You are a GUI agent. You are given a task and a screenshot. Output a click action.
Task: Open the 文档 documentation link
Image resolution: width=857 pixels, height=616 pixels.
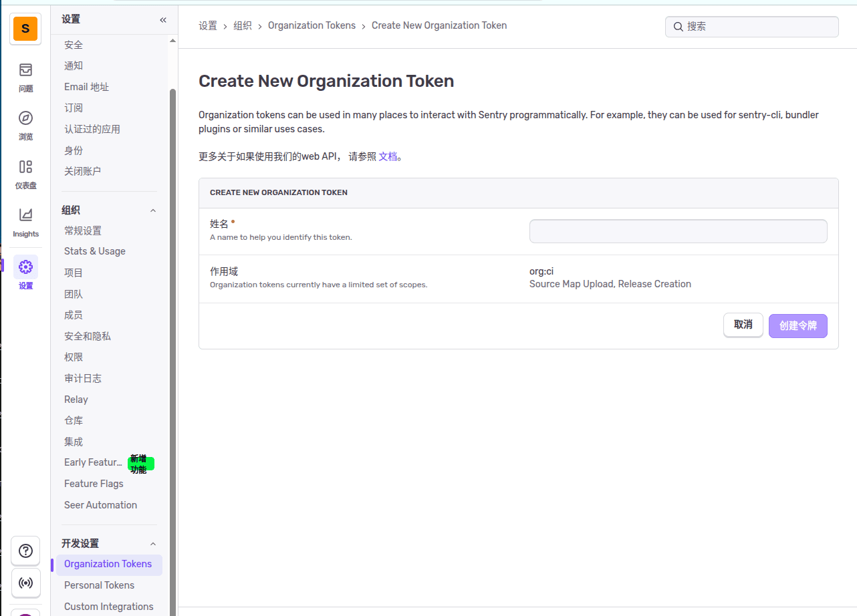point(388,156)
